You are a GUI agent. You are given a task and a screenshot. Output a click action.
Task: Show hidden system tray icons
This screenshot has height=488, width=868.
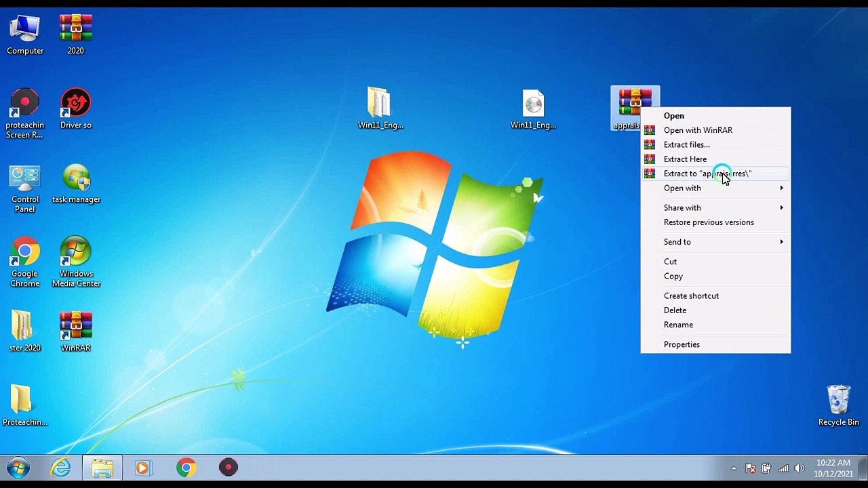[734, 468]
